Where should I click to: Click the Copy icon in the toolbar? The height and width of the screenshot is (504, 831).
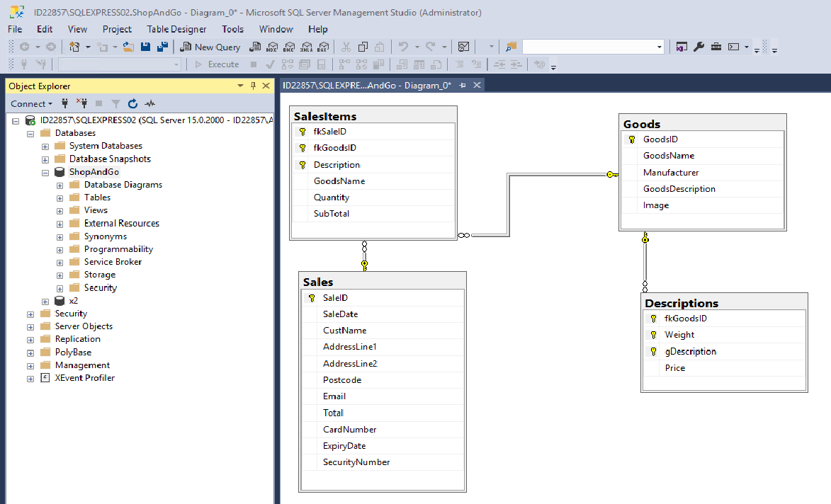[363, 47]
